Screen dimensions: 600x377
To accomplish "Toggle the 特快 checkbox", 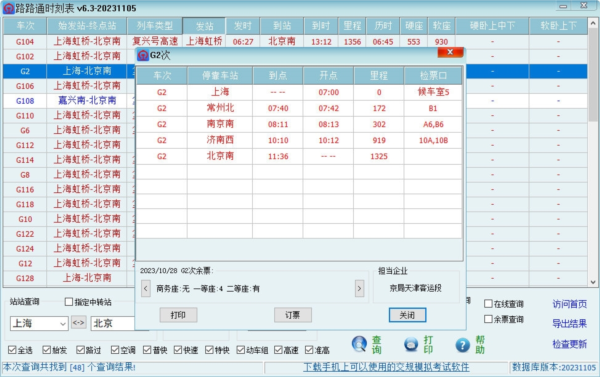I will 209,350.
